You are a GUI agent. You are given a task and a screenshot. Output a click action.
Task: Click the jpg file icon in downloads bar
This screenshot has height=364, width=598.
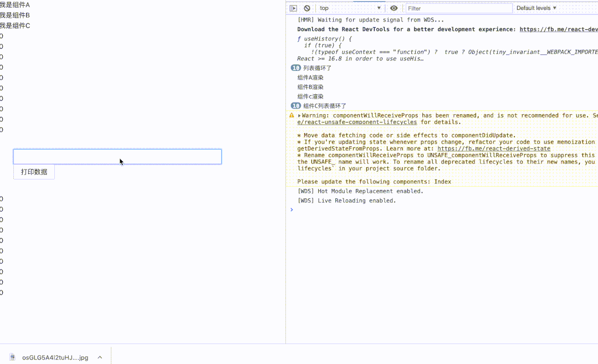tap(13, 357)
